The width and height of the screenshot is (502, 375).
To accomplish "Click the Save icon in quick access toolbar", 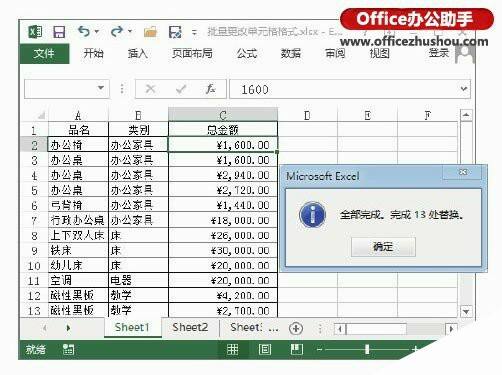I will click(59, 32).
